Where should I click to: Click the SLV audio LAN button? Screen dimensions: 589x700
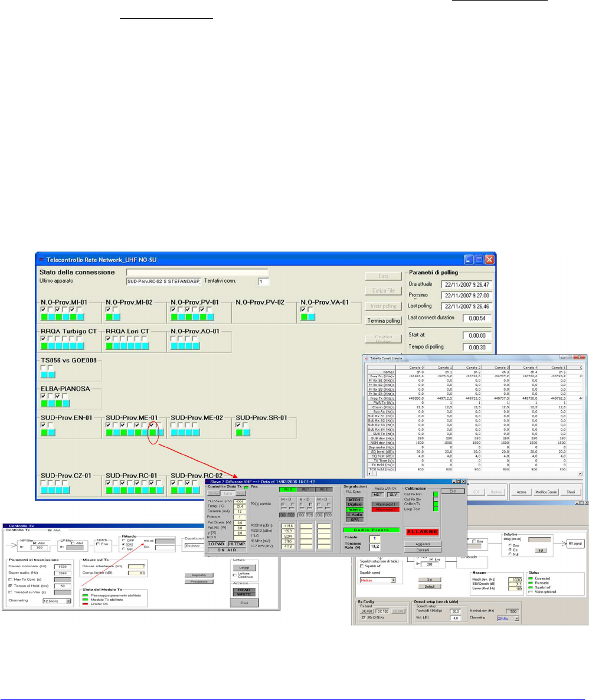(x=393, y=495)
